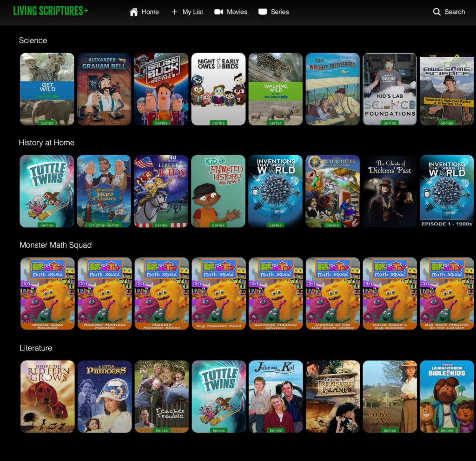The height and width of the screenshot is (461, 476).
Task: Open Tuttle Twins in History at Home
Action: [x=47, y=191]
